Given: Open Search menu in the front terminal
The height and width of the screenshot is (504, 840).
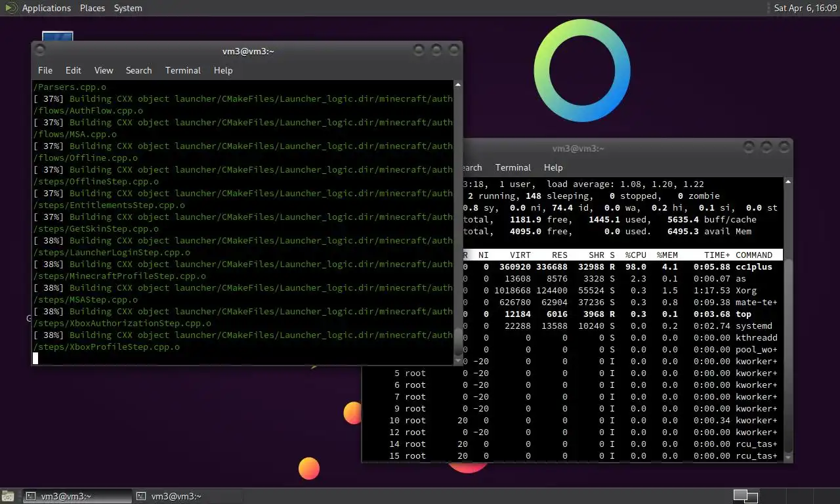Looking at the screenshot, I should [138, 70].
